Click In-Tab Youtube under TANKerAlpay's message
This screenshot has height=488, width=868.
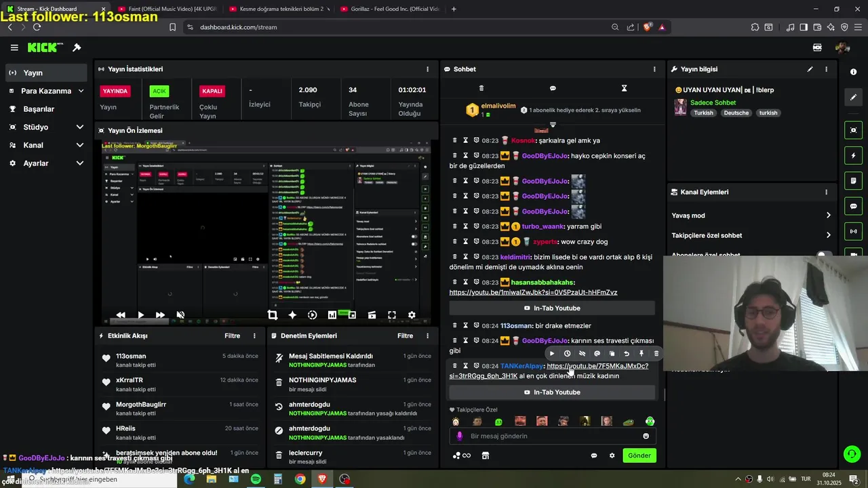coord(552,392)
